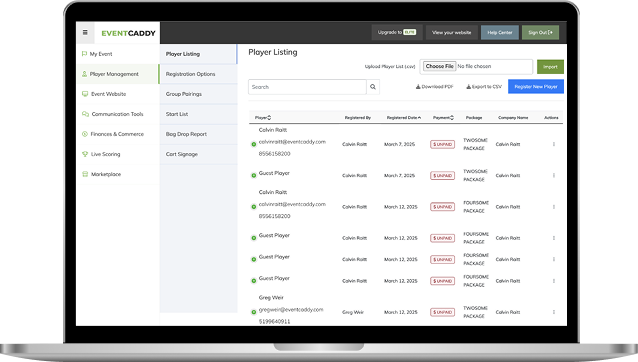Select Start List submenu
Image resolution: width=638 pixels, height=362 pixels.
click(x=198, y=114)
